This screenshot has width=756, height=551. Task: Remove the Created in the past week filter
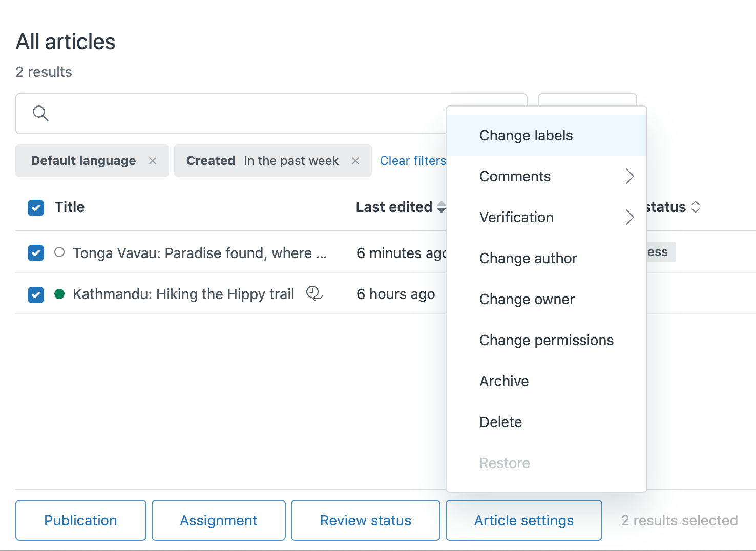click(355, 161)
